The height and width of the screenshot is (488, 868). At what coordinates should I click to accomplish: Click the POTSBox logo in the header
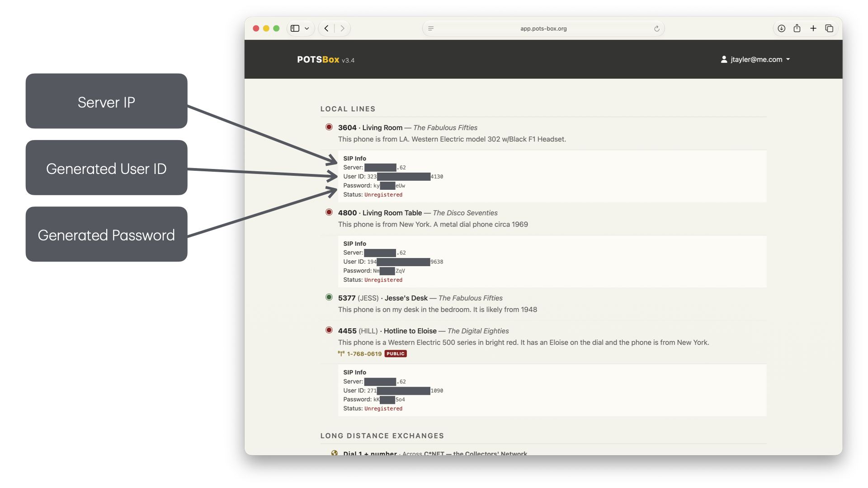tap(318, 60)
